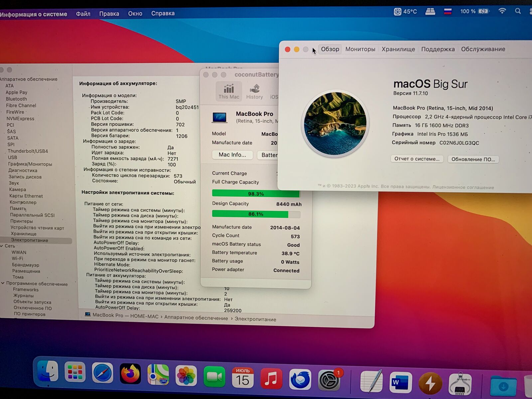Select Журналы in sidebar
Viewport: 532px width, 399px height.
pos(23,296)
